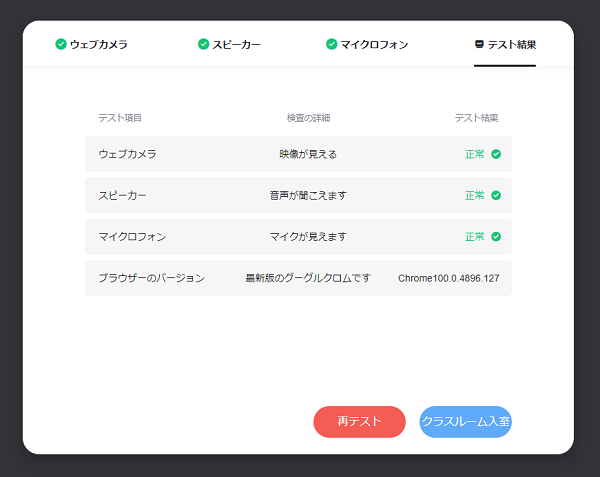Select the テスト結果 tab
Screen dimensions: 600x477
(x=511, y=45)
